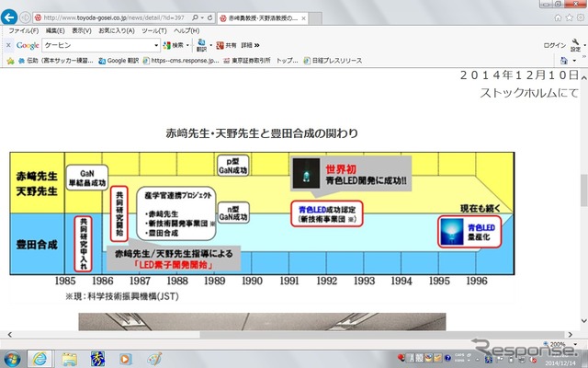Open the トップ... bookmark

pyautogui.click(x=288, y=61)
